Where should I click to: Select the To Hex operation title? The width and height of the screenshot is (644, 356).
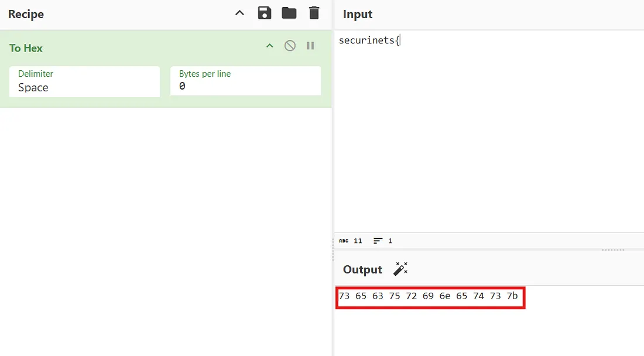(26, 48)
